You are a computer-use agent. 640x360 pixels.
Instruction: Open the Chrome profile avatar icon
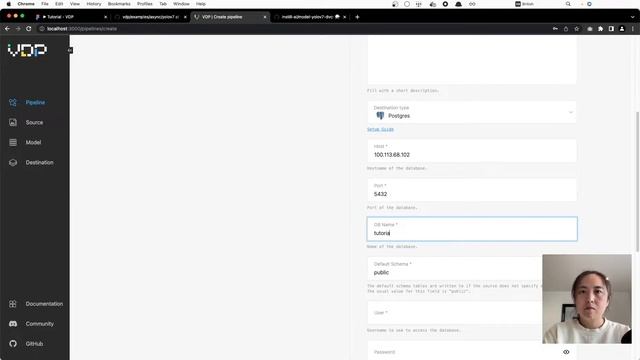click(x=622, y=29)
